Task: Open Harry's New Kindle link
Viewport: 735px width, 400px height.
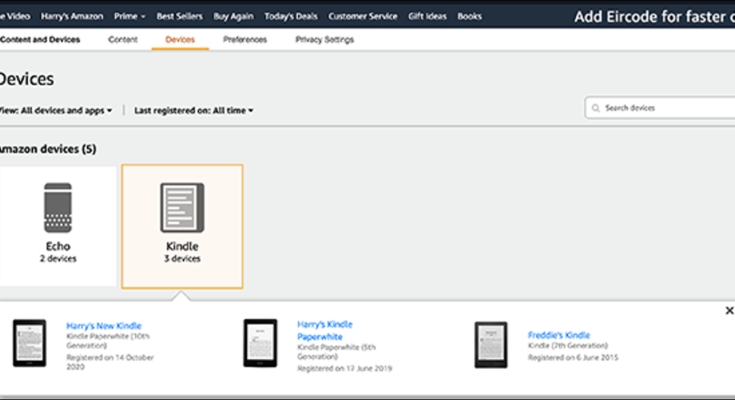Action: point(104,326)
